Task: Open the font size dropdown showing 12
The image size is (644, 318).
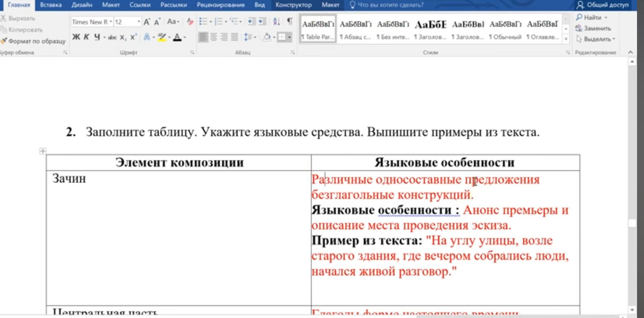Action: click(x=138, y=22)
